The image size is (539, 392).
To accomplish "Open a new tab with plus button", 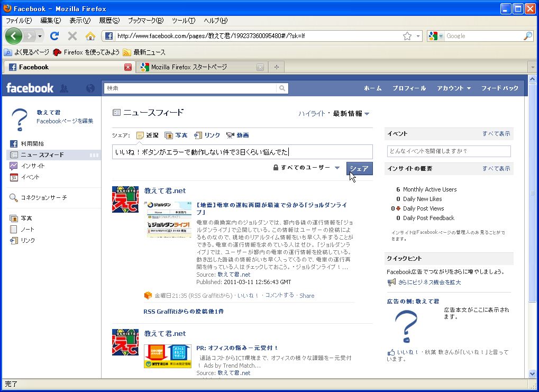I will (x=276, y=67).
